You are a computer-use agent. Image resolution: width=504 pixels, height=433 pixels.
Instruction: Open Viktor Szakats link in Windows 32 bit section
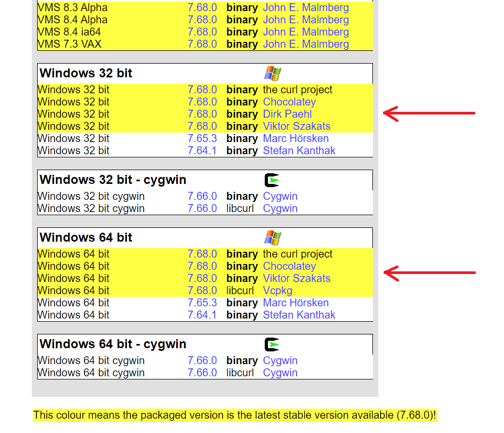(297, 126)
